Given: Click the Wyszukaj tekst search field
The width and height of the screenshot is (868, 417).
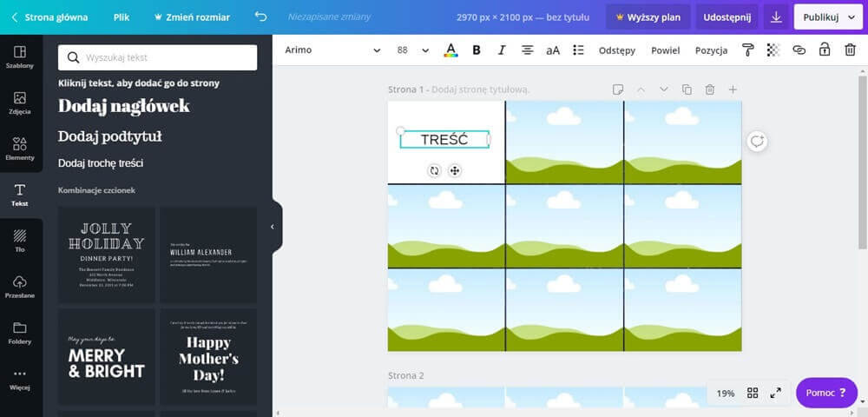Looking at the screenshot, I should (x=158, y=57).
